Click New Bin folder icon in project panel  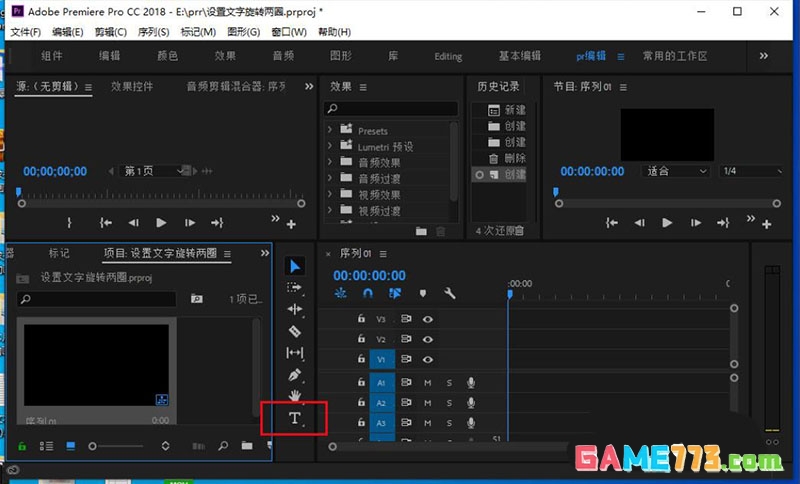(247, 446)
